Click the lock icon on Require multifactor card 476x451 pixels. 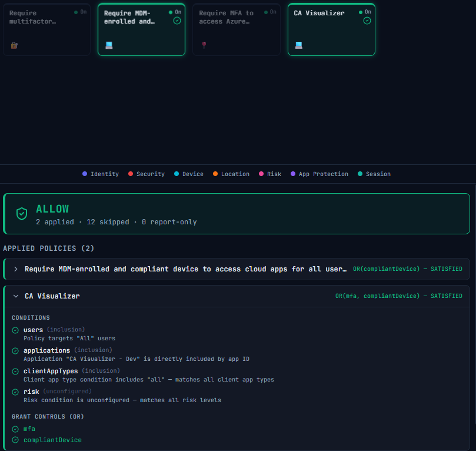point(14,45)
